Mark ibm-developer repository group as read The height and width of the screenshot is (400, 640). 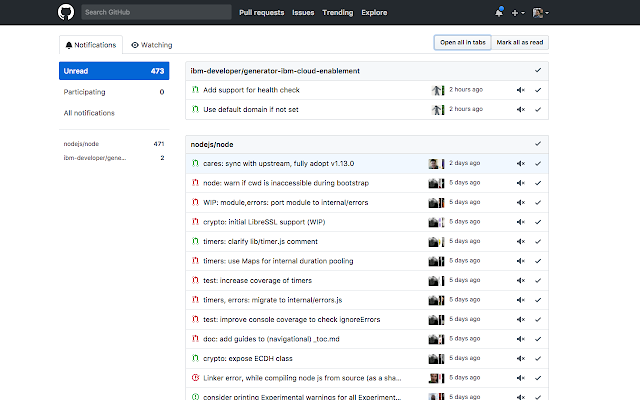(538, 70)
